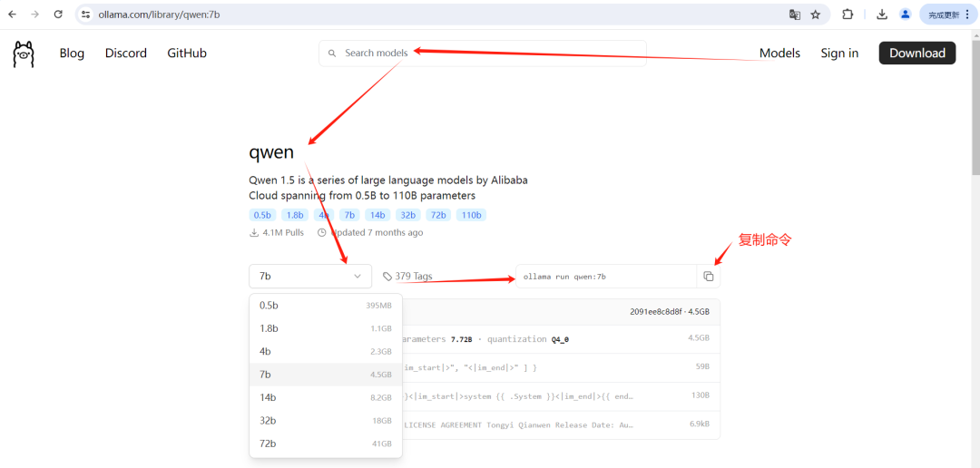The image size is (980, 468).
Task: Open the Chrome profile avatar
Action: click(905, 15)
